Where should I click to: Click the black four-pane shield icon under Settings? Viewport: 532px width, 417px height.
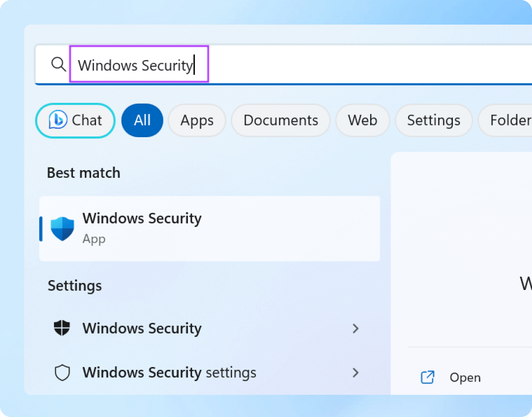tap(62, 328)
